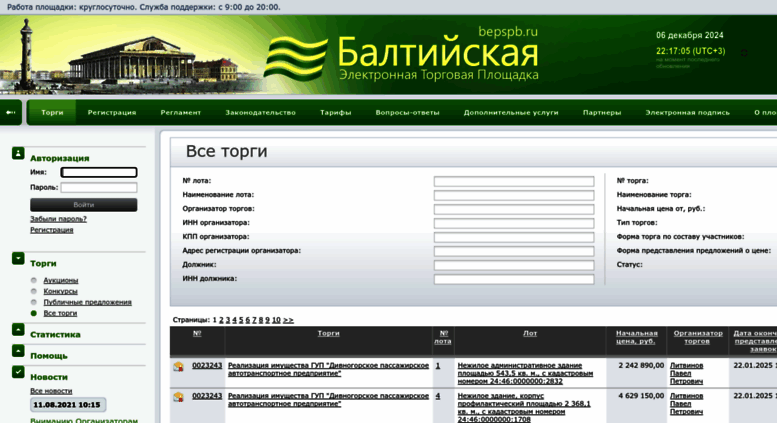Expand the Статистика sidebar section
Viewport: 777px width, 423px height.
click(18, 329)
